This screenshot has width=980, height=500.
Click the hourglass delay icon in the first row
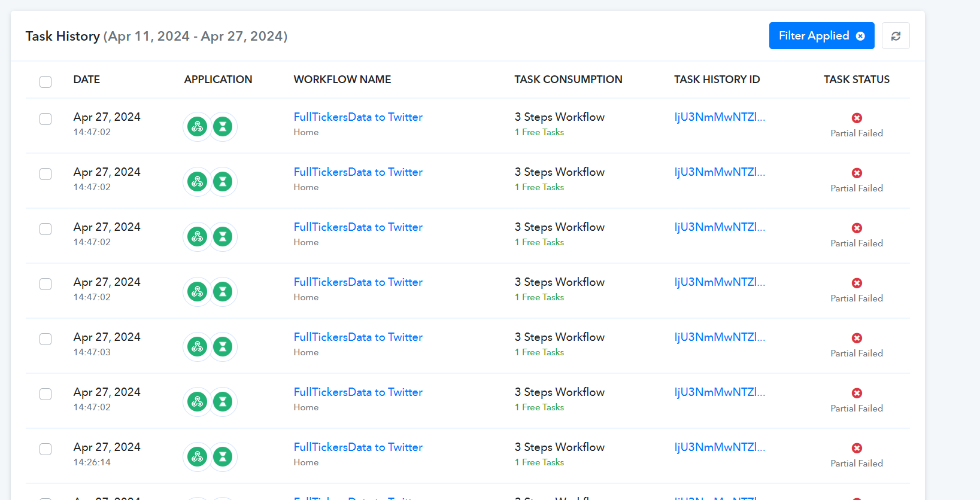[x=223, y=127]
